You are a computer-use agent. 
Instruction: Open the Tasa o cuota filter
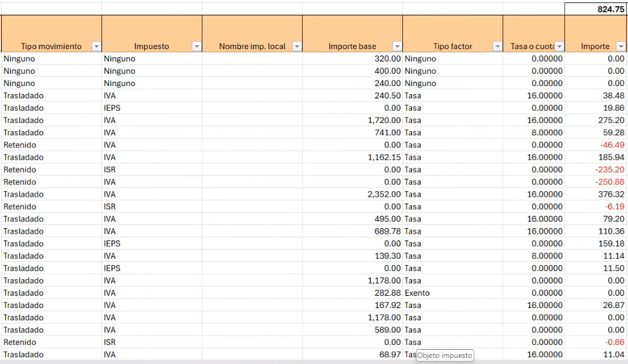[x=559, y=47]
